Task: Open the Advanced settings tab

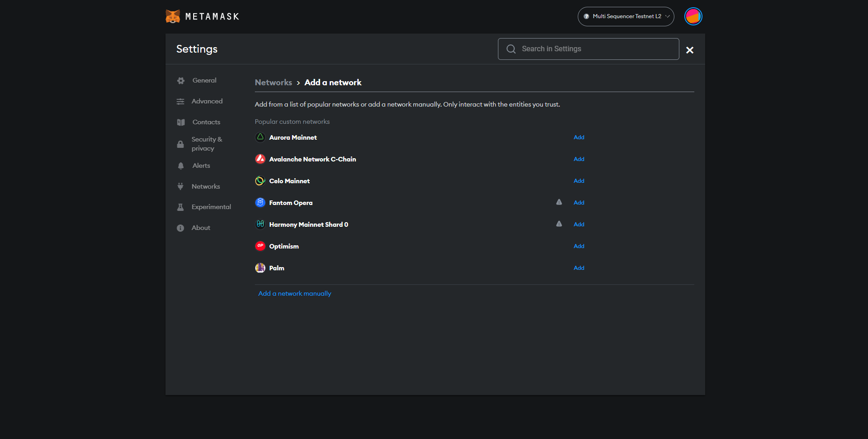Action: [x=207, y=102]
